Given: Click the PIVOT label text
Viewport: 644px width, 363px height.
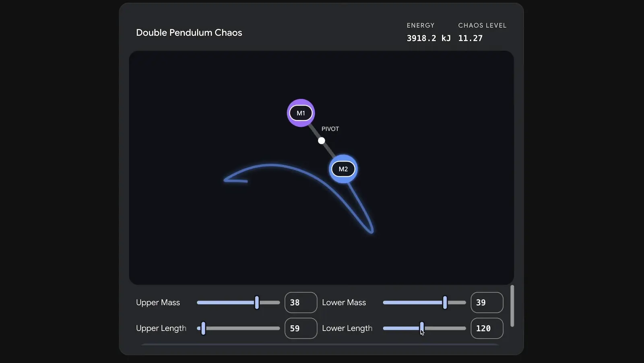Looking at the screenshot, I should 330,129.
